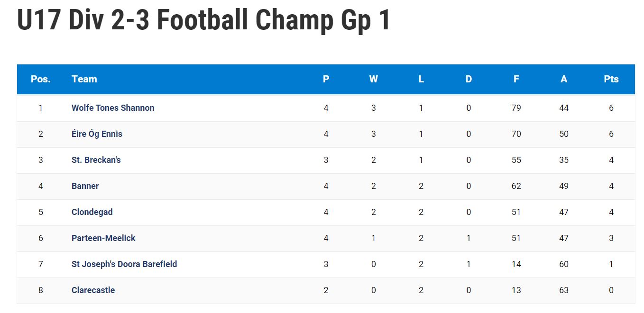Open the Clondegad team page
Screen dimensions: 644x313
click(x=92, y=212)
